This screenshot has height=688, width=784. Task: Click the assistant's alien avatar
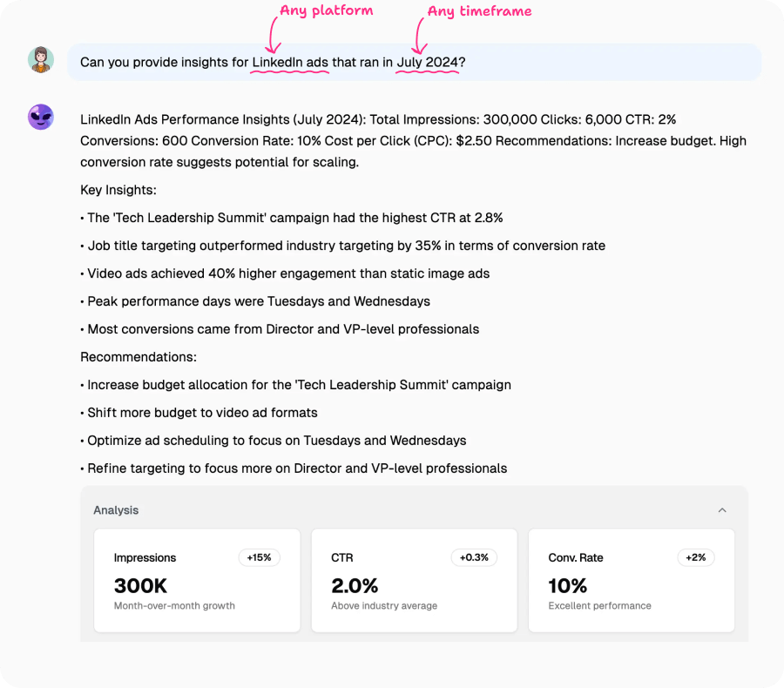pos(41,116)
